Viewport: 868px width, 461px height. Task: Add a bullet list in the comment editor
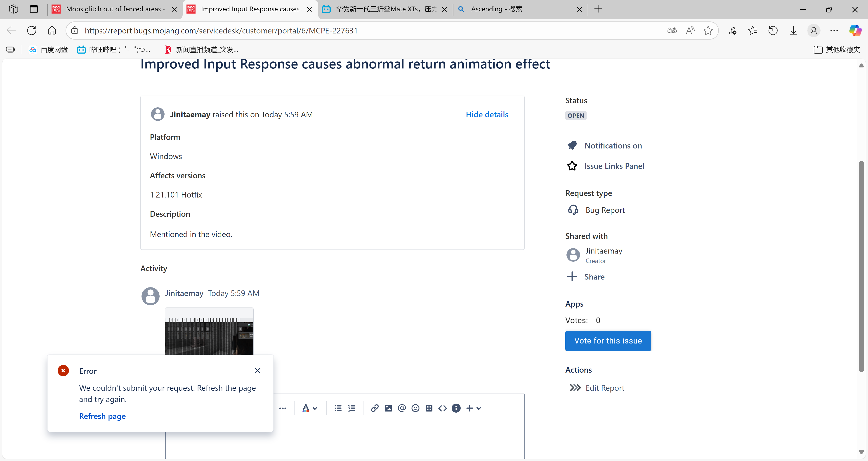pyautogui.click(x=338, y=408)
